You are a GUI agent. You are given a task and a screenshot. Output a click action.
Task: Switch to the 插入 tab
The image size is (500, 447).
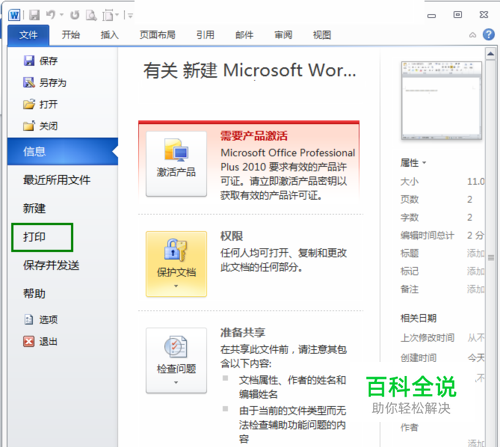(110, 35)
